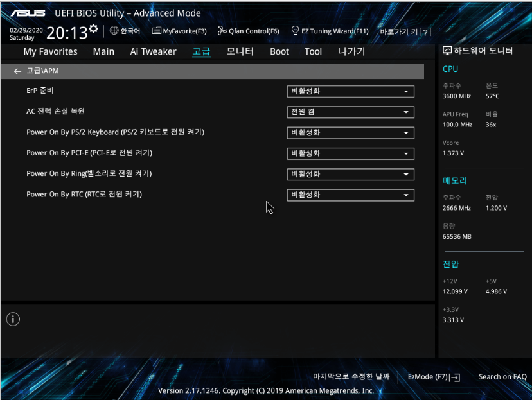Click the globe language icon
The height and width of the screenshot is (400, 532).
click(114, 31)
